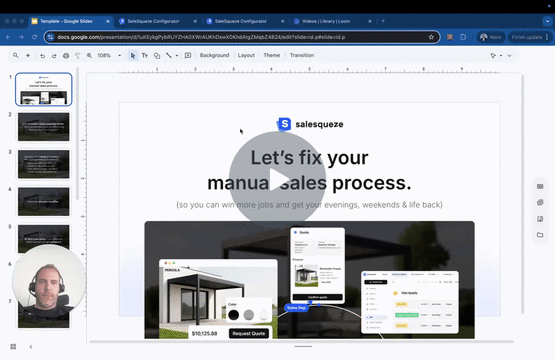
Task: Click the print icon in toolbar
Action: click(x=66, y=56)
